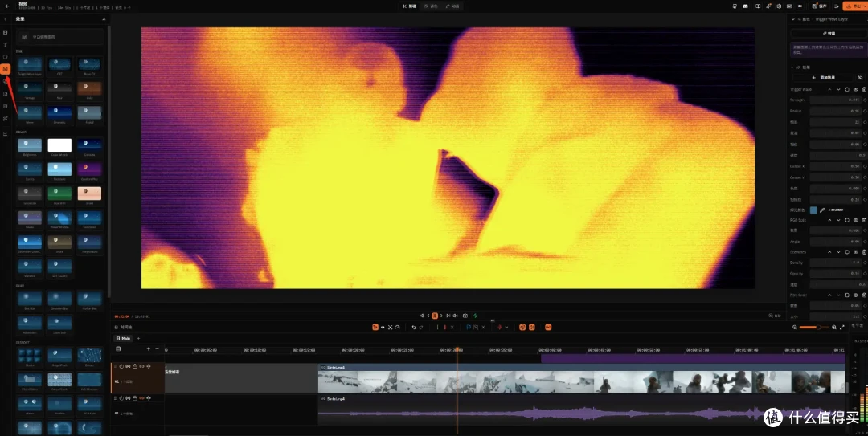This screenshot has width=868, height=436.
Task: Pick glow color with the eyedropper
Action: pos(823,210)
